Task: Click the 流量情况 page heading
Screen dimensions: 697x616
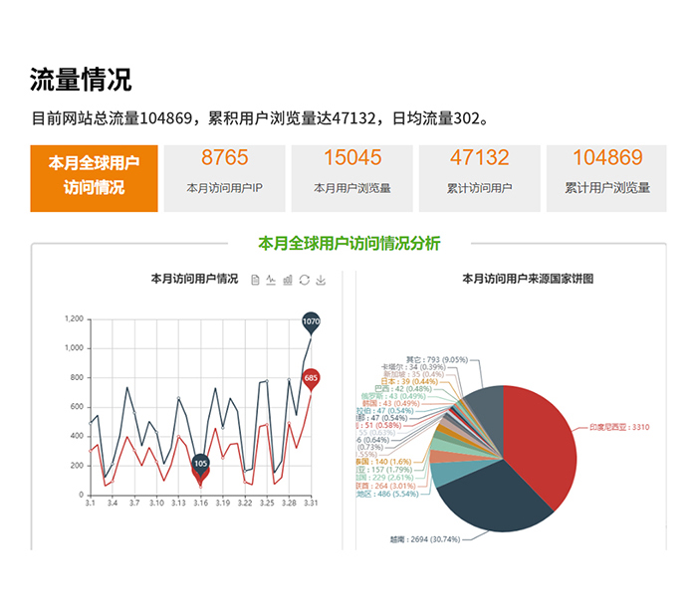Action: 81,80
